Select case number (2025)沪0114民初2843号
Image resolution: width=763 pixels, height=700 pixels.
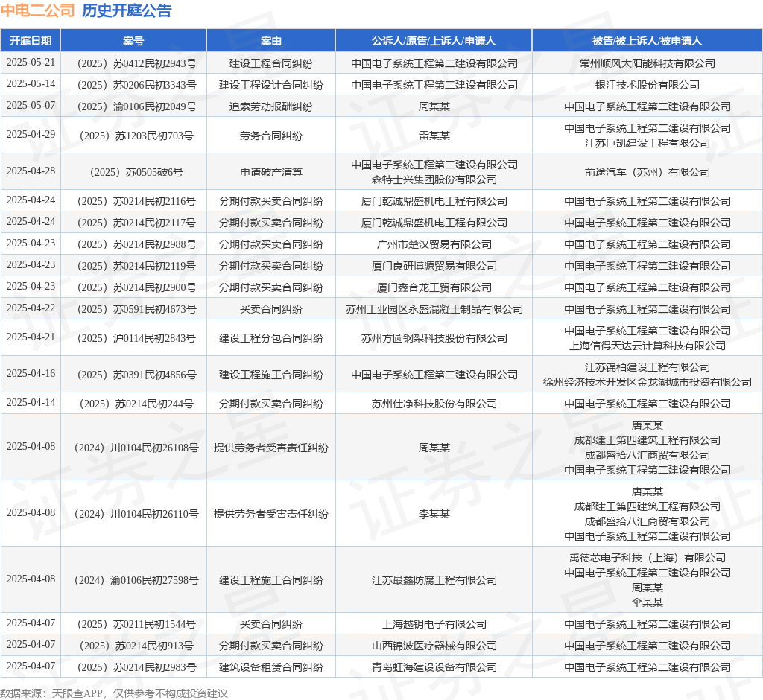[137, 338]
